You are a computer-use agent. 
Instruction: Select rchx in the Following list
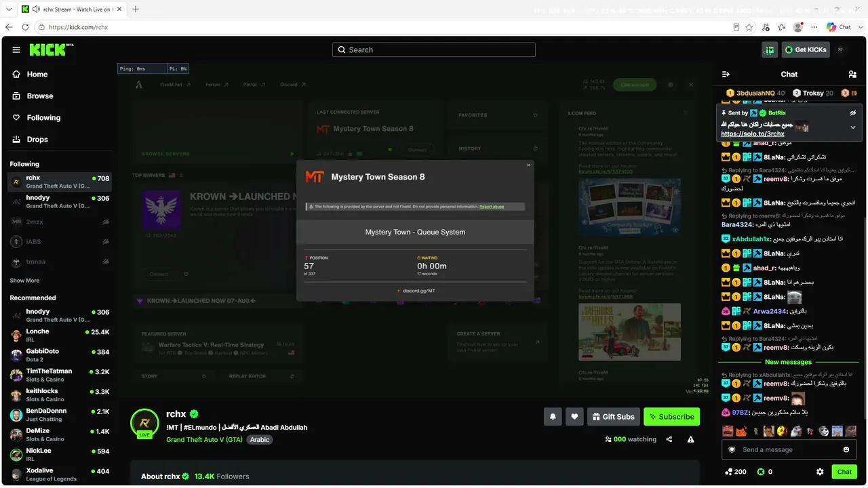click(x=60, y=182)
